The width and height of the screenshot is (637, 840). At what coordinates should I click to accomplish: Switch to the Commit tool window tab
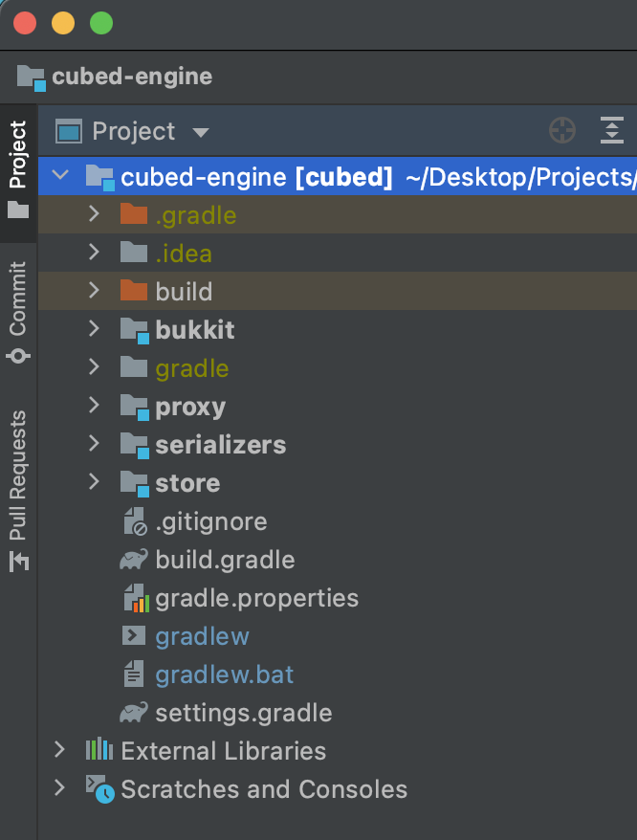[18, 311]
